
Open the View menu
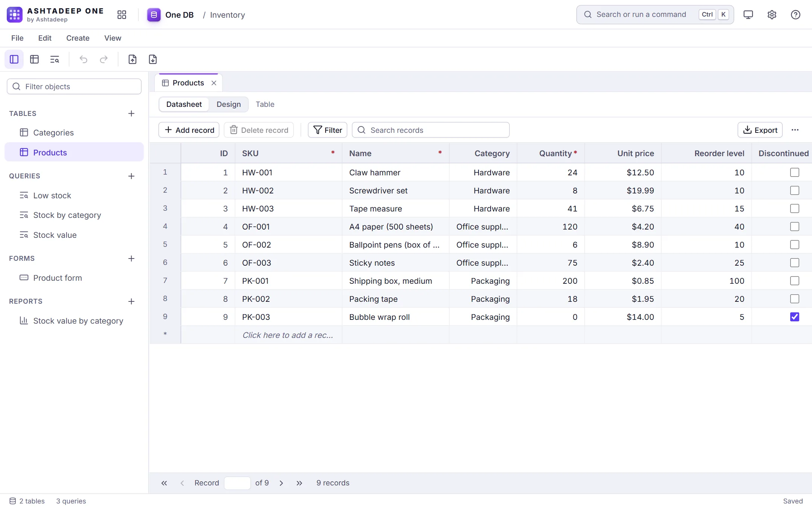pyautogui.click(x=113, y=38)
